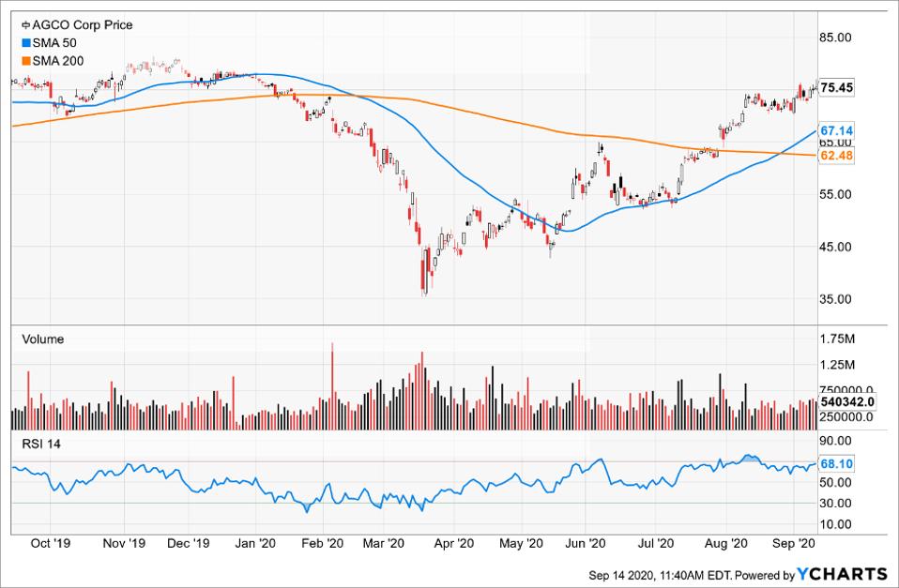Click the YCharts logo

[843, 573]
